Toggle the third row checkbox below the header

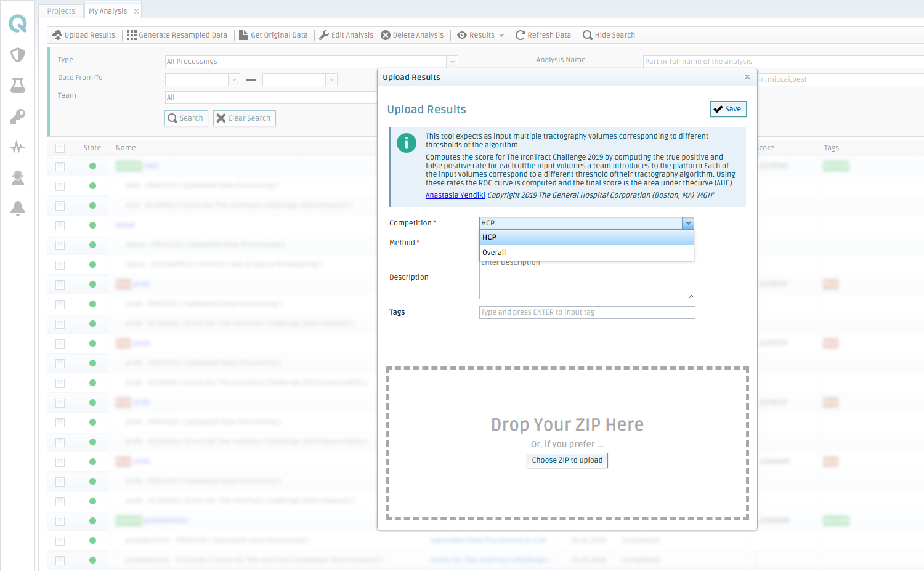60,206
